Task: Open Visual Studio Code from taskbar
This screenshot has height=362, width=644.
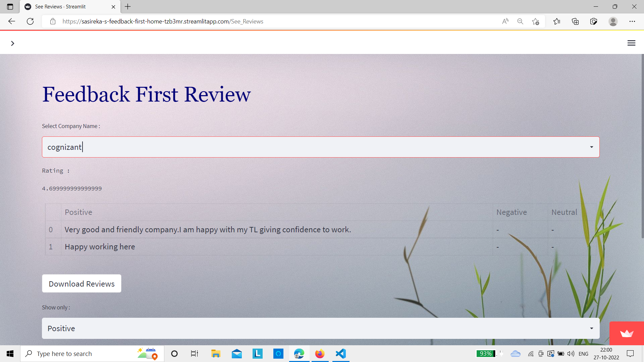Action: pyautogui.click(x=341, y=354)
